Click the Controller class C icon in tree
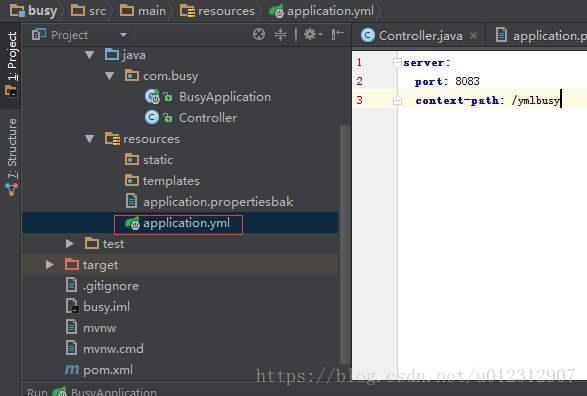 click(x=152, y=118)
